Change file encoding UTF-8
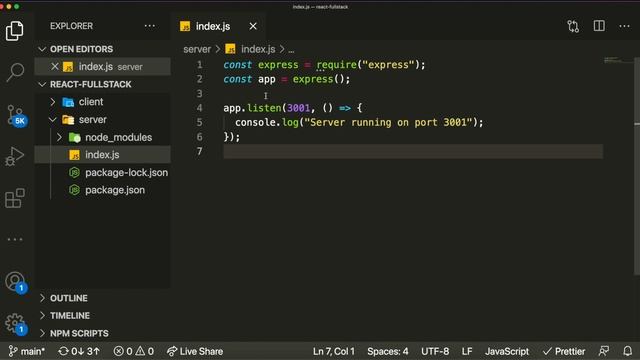Screen dimensions: 640x360 (x=435, y=351)
